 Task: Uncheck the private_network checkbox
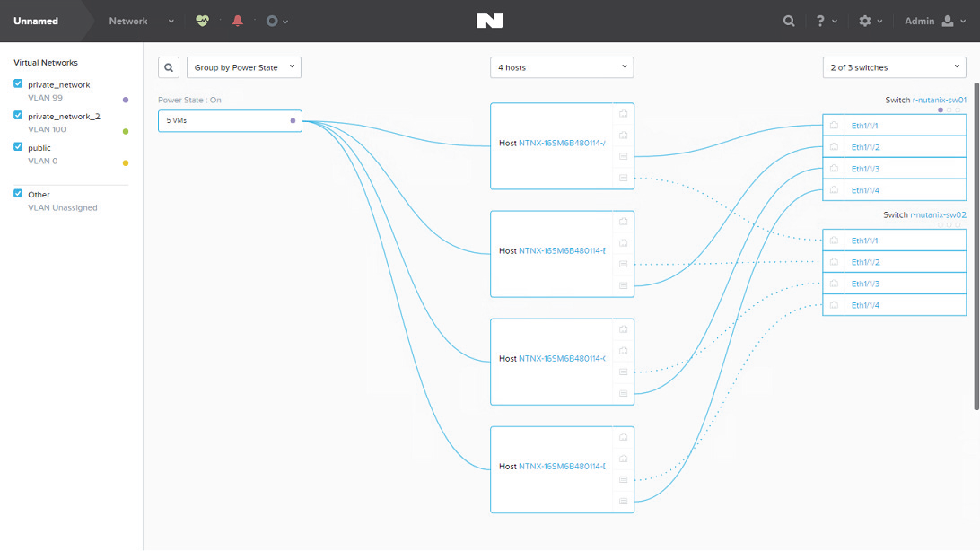pos(18,84)
